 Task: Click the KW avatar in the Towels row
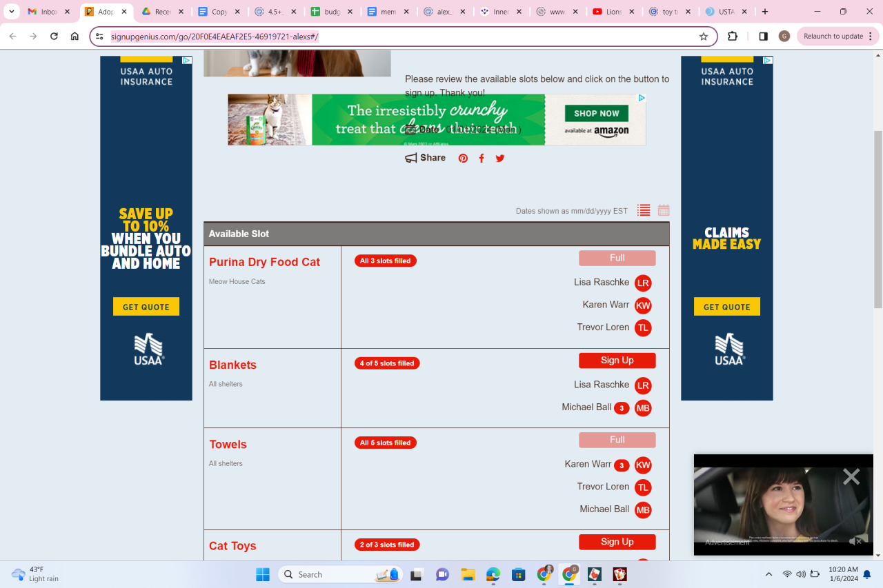(643, 465)
